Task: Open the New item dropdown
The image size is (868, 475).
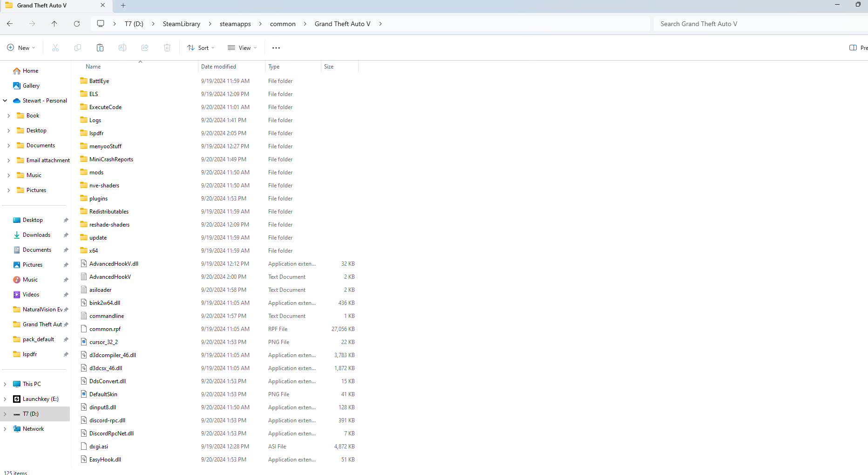Action: [21, 48]
